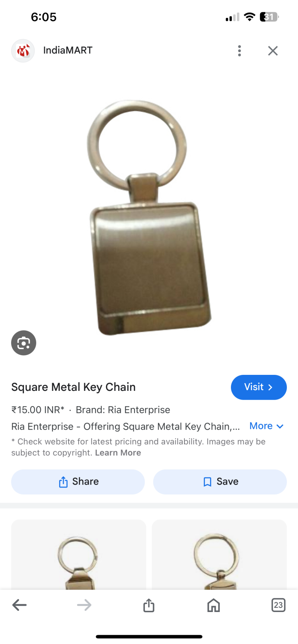Open the Learn More link
The height and width of the screenshot is (644, 298).
[x=118, y=453]
